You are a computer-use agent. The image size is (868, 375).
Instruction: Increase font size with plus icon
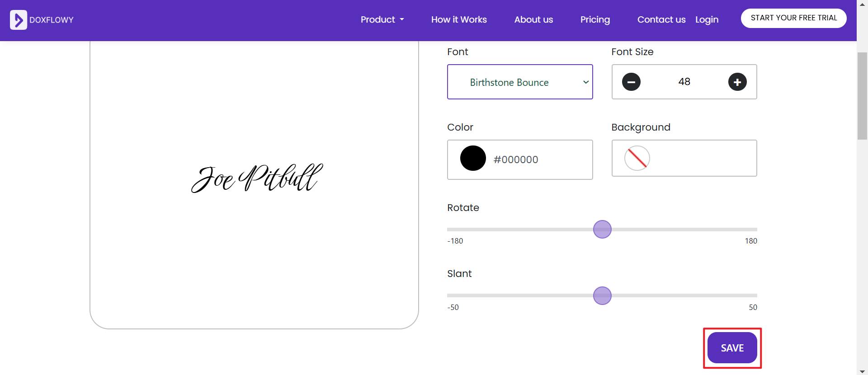[x=737, y=82]
